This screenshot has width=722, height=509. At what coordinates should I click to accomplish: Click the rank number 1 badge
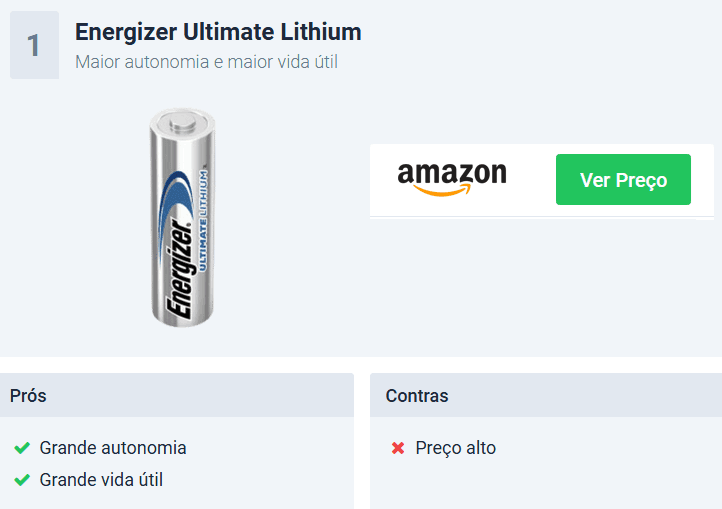(35, 45)
